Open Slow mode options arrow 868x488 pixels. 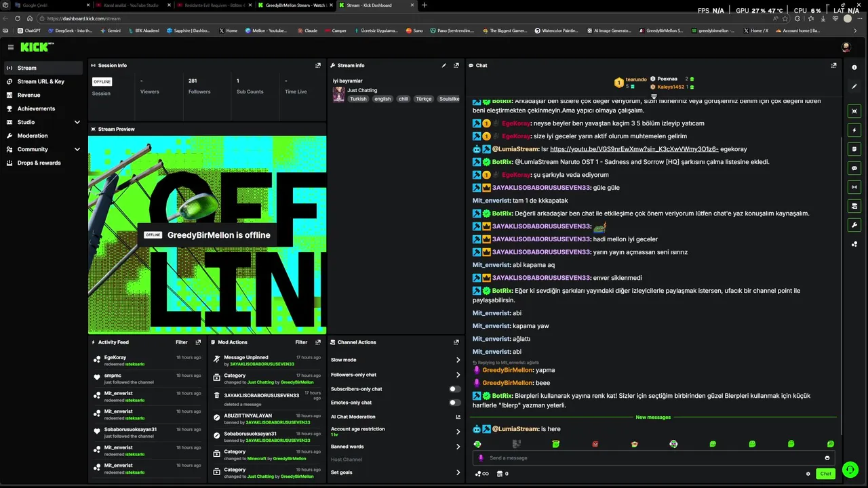tap(458, 360)
